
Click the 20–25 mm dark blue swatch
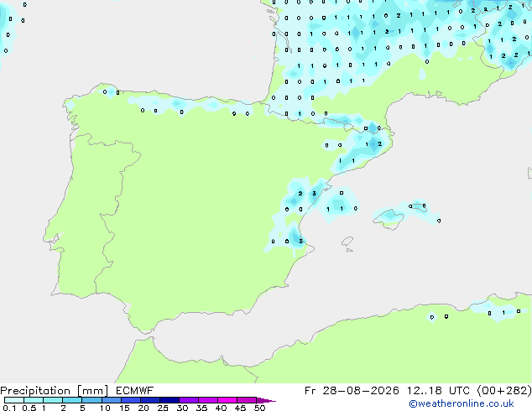tap(150, 400)
